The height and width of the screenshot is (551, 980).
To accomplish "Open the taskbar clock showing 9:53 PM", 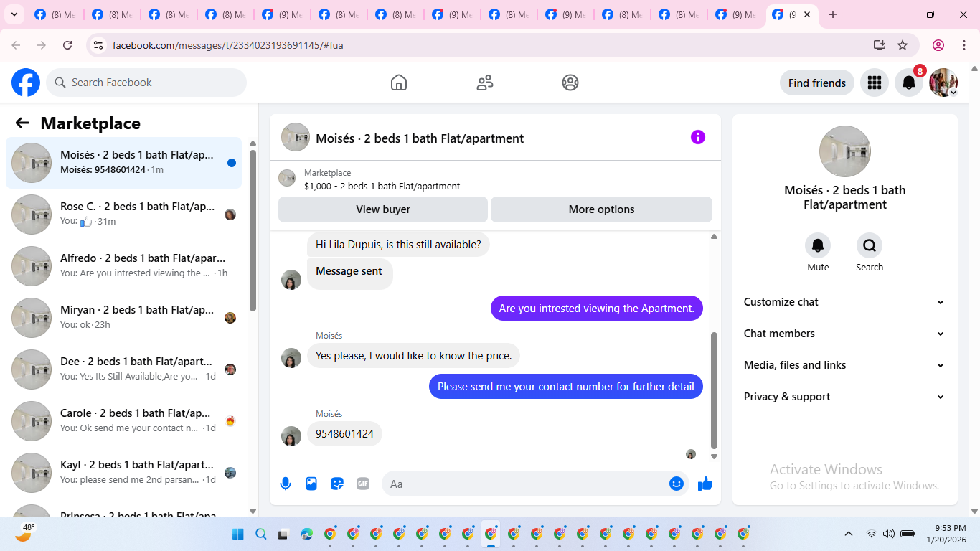I will (x=946, y=534).
